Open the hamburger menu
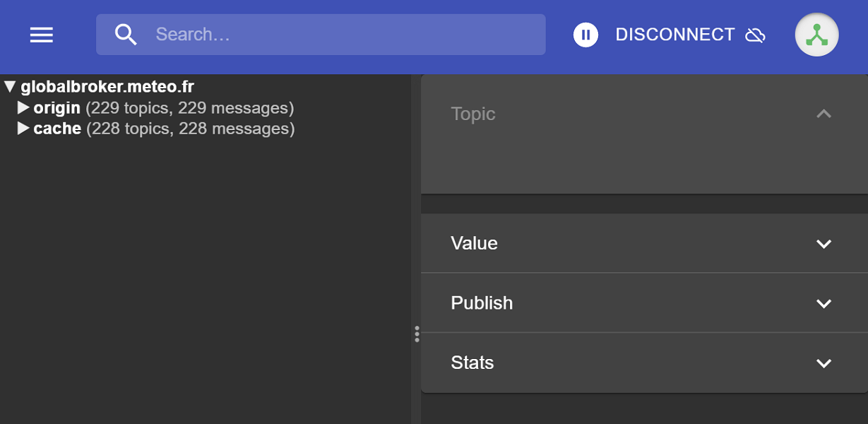Viewport: 868px width, 424px height. pyautogui.click(x=41, y=35)
